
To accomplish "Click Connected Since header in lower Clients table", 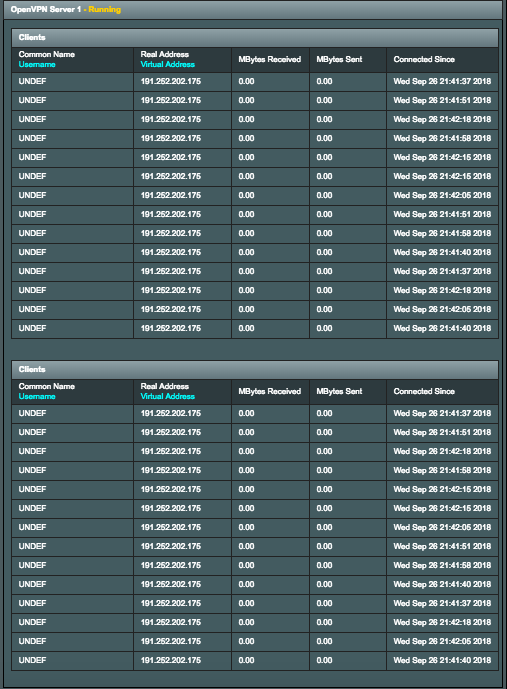I will tap(424, 391).
